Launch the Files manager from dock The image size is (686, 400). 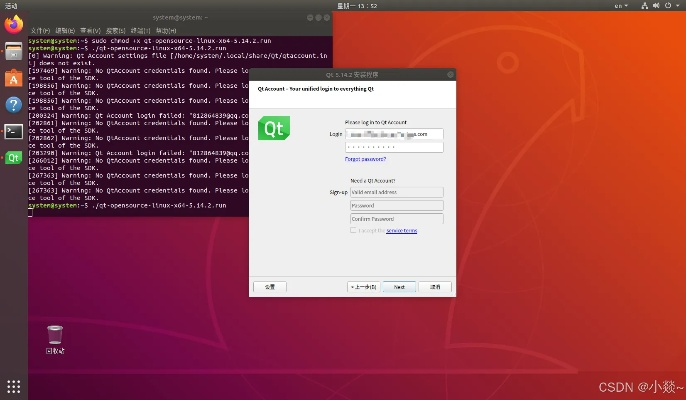pos(13,52)
